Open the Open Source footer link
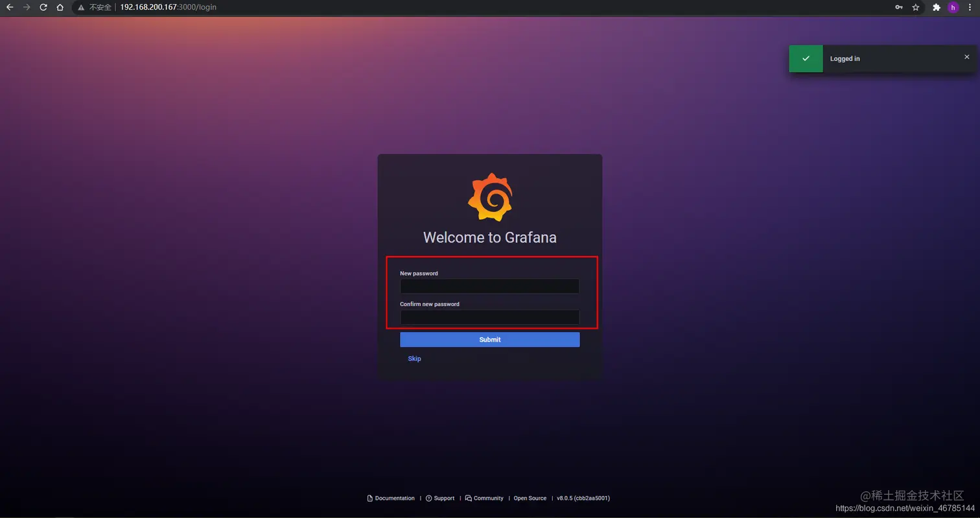This screenshot has height=518, width=980. pos(530,498)
